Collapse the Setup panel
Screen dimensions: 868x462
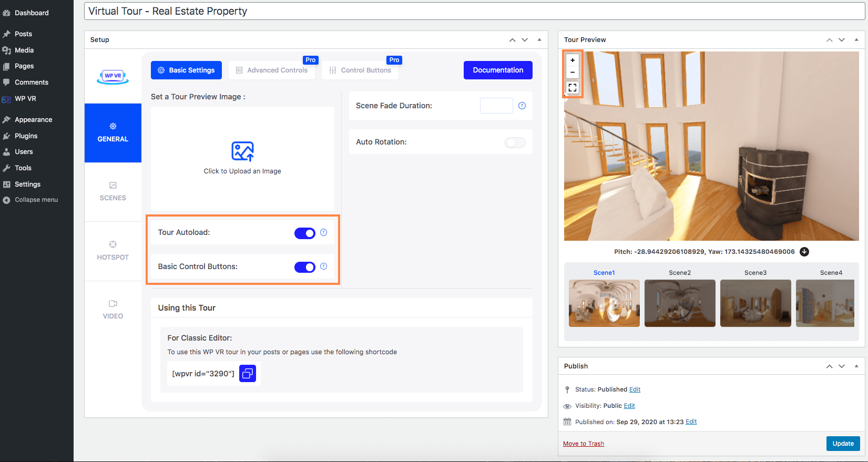click(539, 40)
